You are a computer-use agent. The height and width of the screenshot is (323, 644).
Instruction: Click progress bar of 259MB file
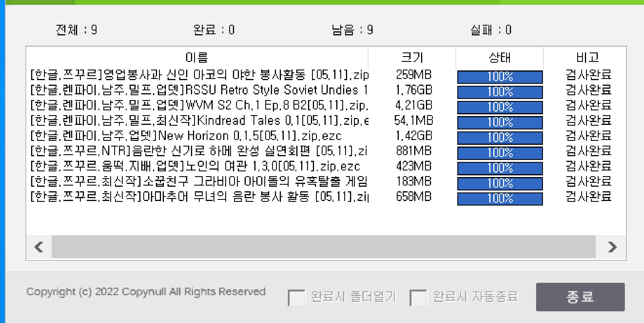[x=500, y=77]
